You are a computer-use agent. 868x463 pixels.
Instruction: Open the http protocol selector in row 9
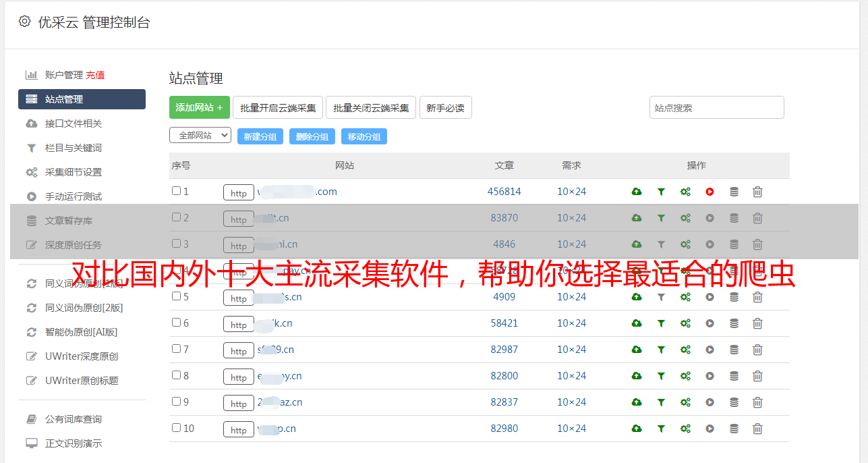pyautogui.click(x=239, y=404)
